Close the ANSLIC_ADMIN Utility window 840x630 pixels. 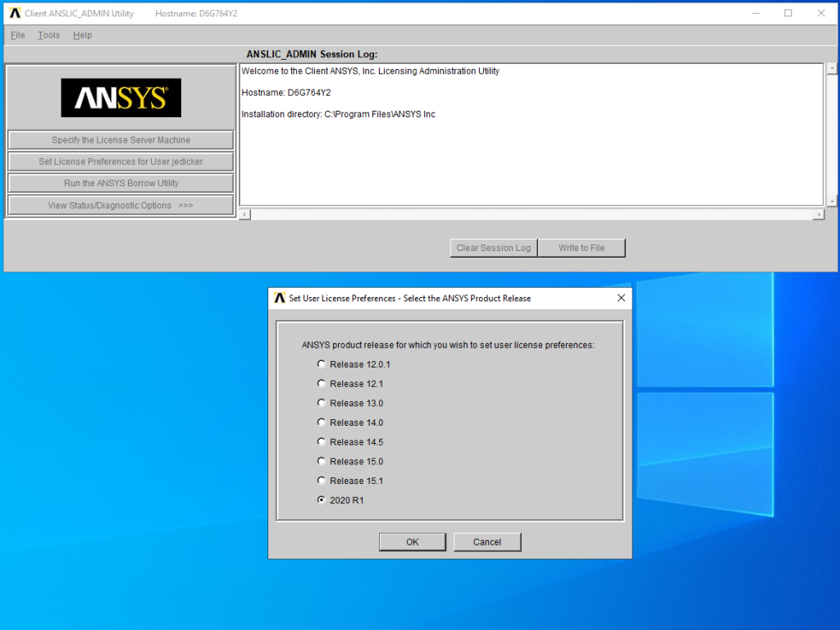(820, 13)
